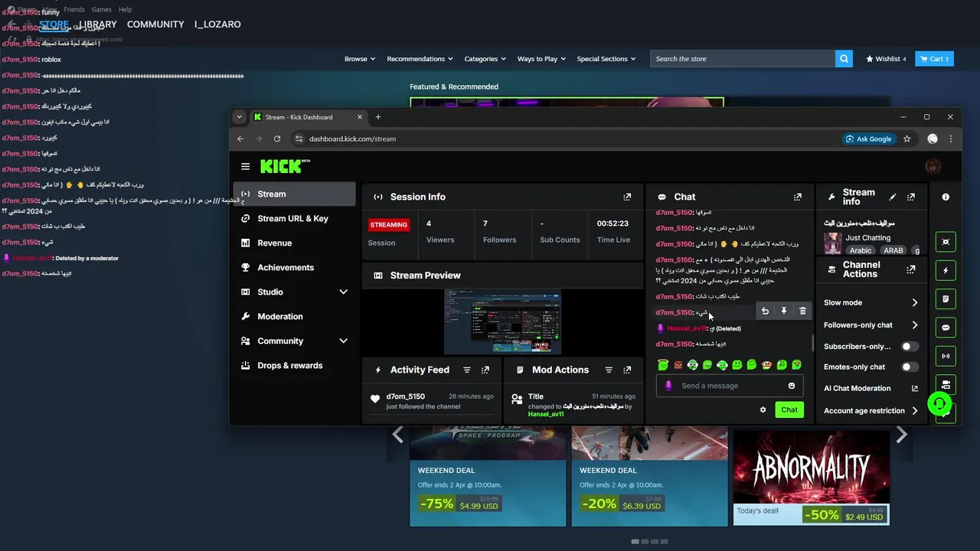The image size is (980, 551).
Task: Reload the Kick dashboard page
Action: coord(277,139)
